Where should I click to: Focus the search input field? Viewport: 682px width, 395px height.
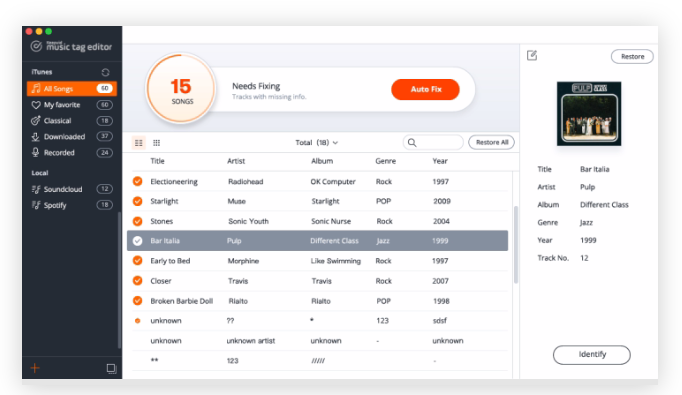coord(433,143)
